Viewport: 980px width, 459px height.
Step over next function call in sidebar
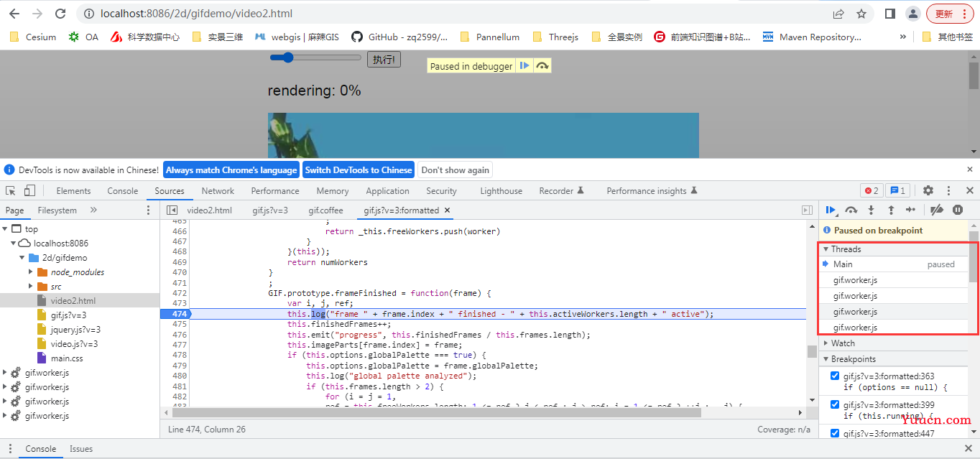tap(851, 210)
